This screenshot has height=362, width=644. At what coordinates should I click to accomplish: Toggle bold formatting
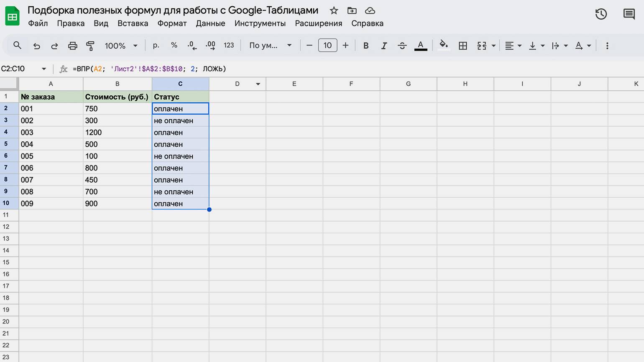(x=366, y=46)
